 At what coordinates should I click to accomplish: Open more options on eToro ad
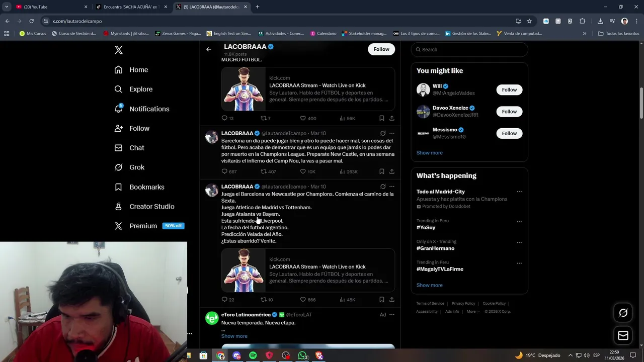point(392,315)
